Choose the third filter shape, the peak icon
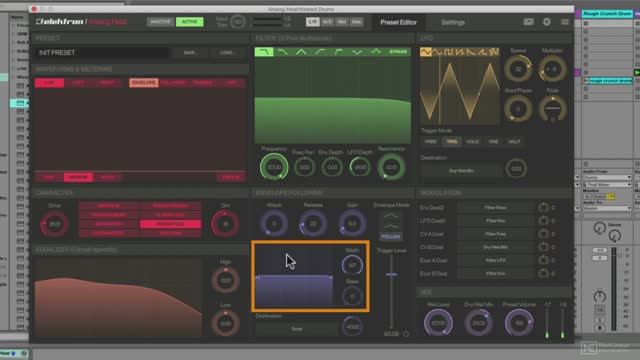Screen dimensions: 640x360 pos(301,52)
